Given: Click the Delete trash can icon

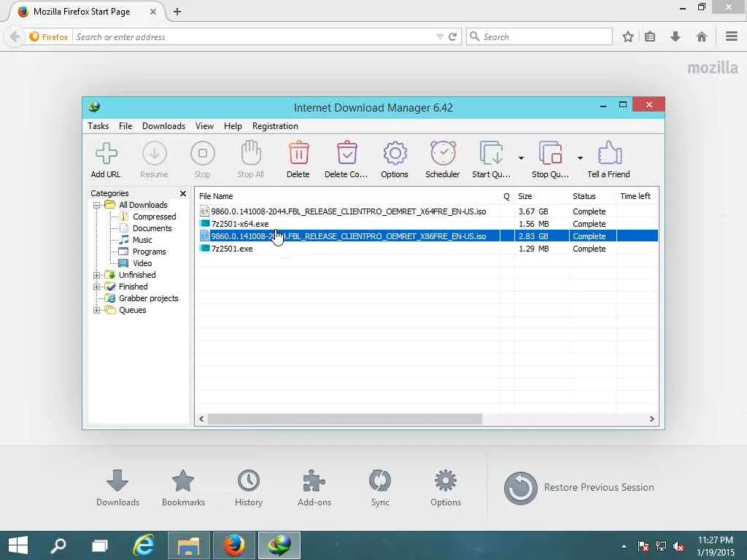Looking at the screenshot, I should point(298,153).
